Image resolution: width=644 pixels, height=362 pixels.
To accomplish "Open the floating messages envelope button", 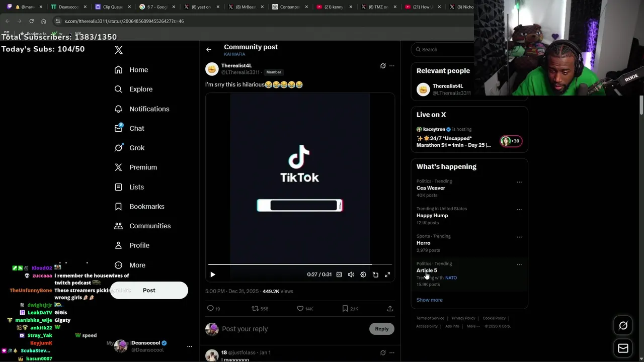I will point(623,348).
